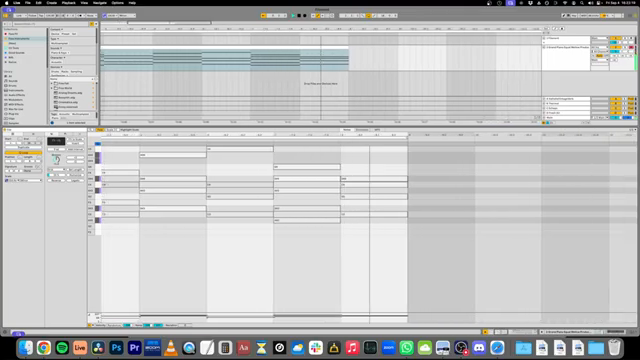
Task: Click the Play button in transport
Action: pyautogui.click(x=293, y=16)
